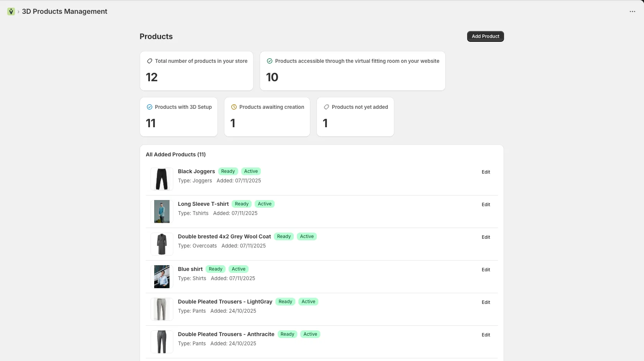Click the clock icon on awaiting creation card
Viewport: 644px width, 361px height.
pos(234,107)
